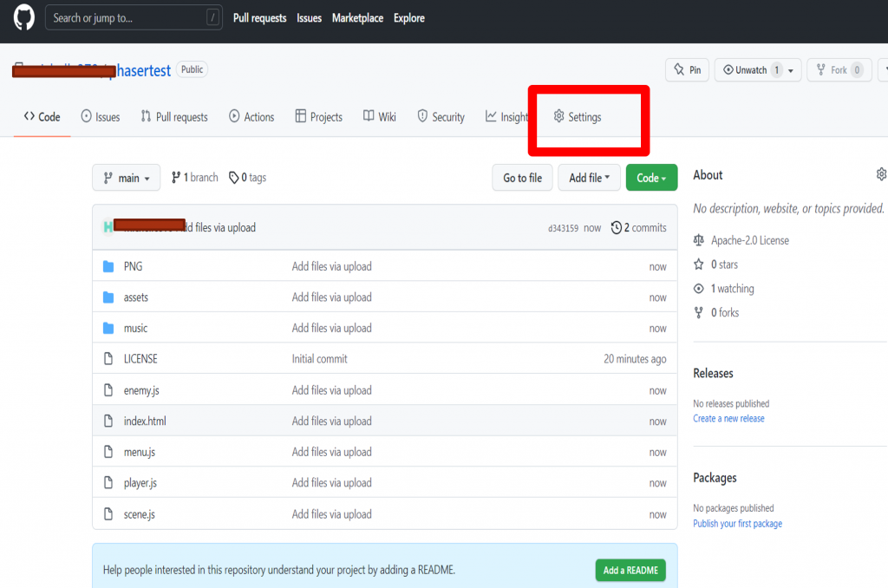Open the LICENSE file
This screenshot has width=888, height=588.
click(x=140, y=359)
